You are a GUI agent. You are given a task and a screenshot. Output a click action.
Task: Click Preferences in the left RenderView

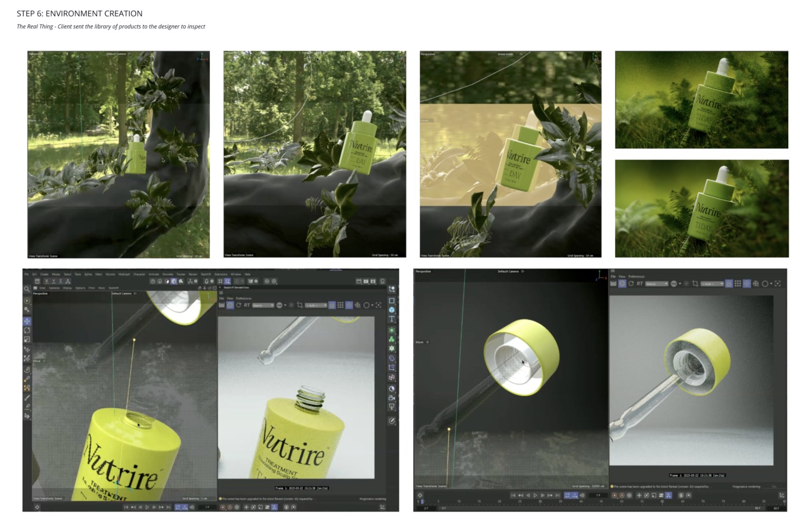coord(244,298)
